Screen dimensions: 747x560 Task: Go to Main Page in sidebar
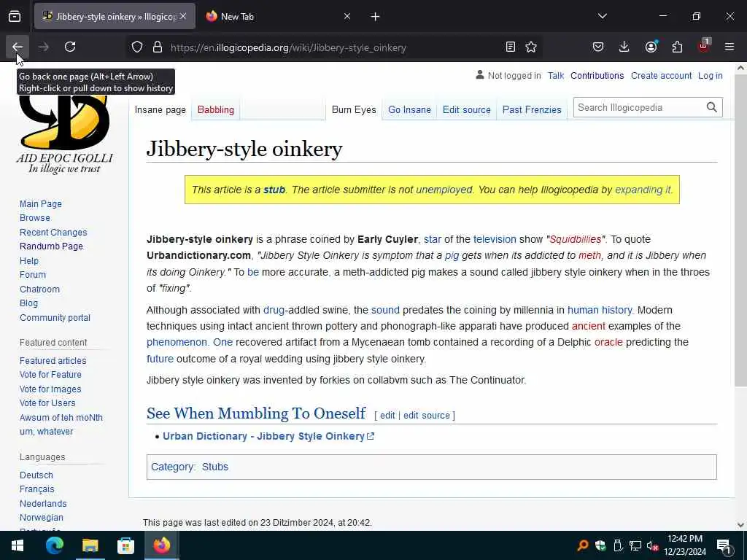(41, 204)
